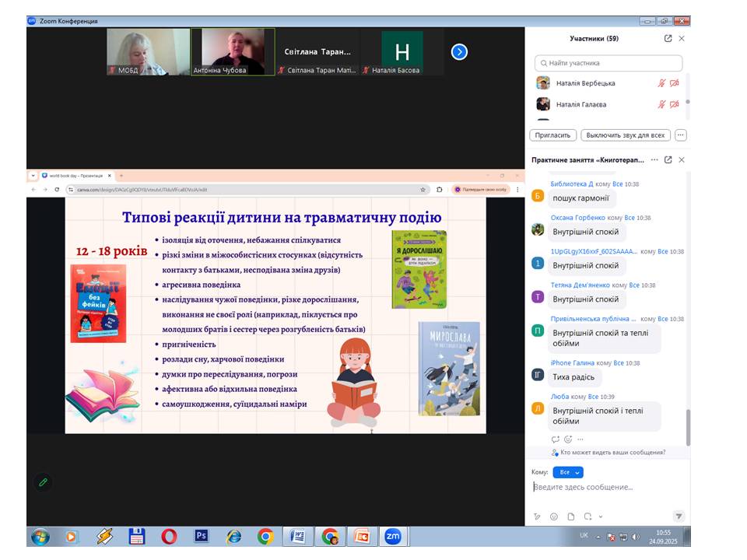This screenshot has height=560, width=747.
Task: Toggle microphone for Наталія Галаєва
Action: pyautogui.click(x=661, y=104)
